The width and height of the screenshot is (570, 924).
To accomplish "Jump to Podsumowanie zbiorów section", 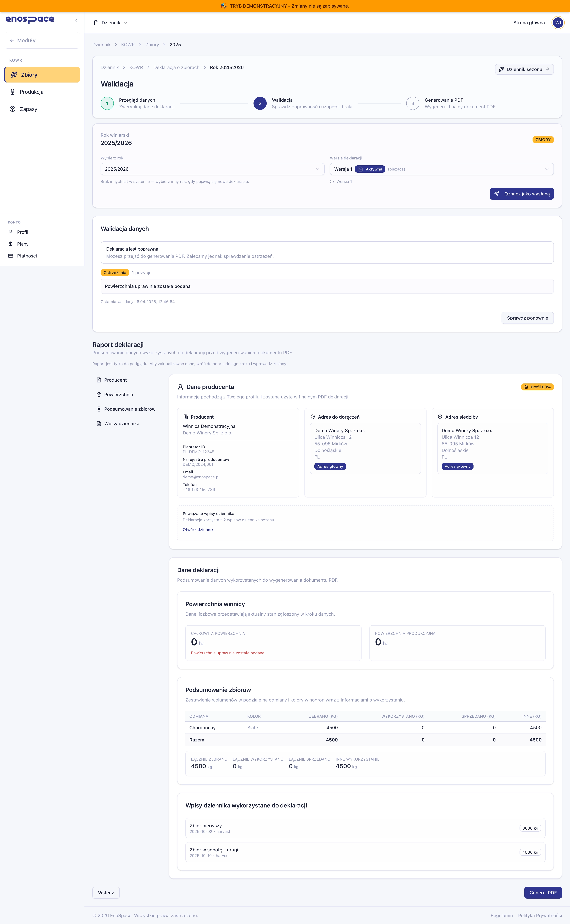I will [129, 409].
